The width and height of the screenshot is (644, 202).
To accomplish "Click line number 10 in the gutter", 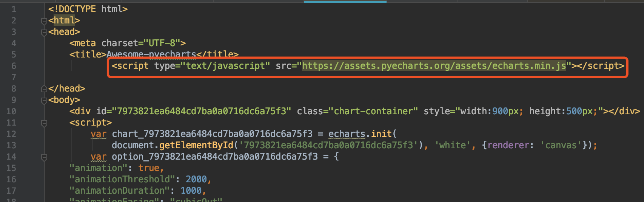I will coord(11,111).
